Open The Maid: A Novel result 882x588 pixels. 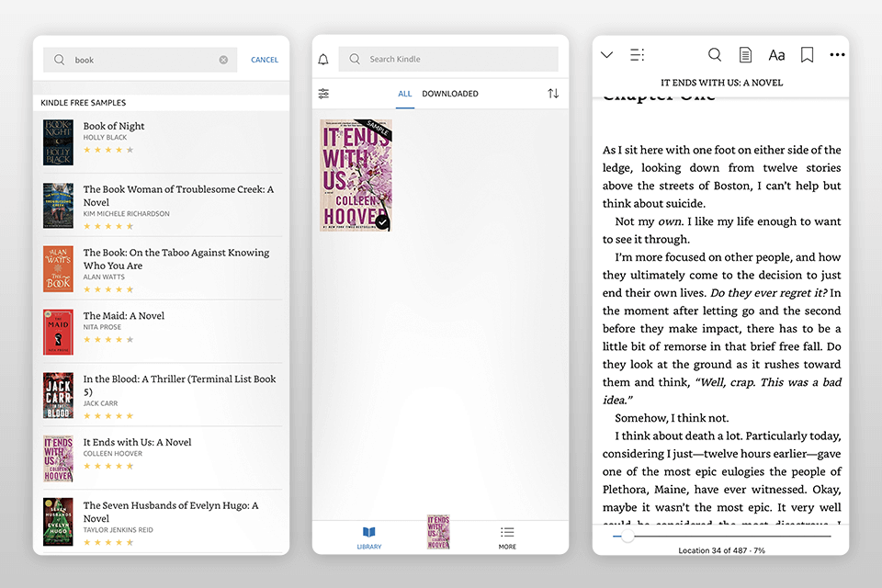click(162, 332)
